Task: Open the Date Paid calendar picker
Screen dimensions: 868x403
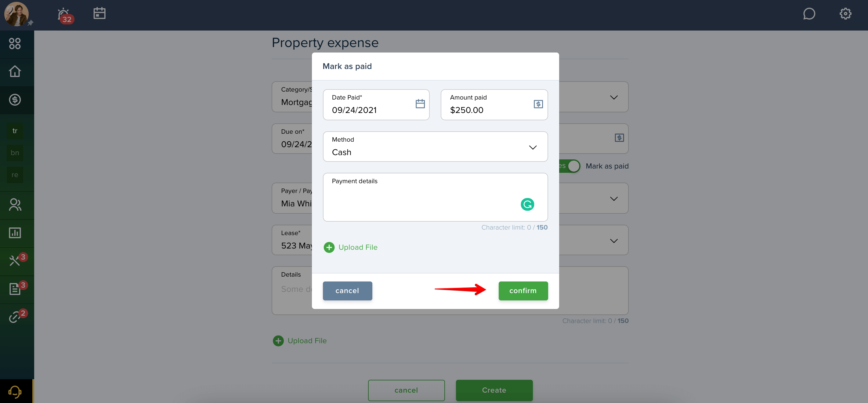Action: click(x=420, y=104)
